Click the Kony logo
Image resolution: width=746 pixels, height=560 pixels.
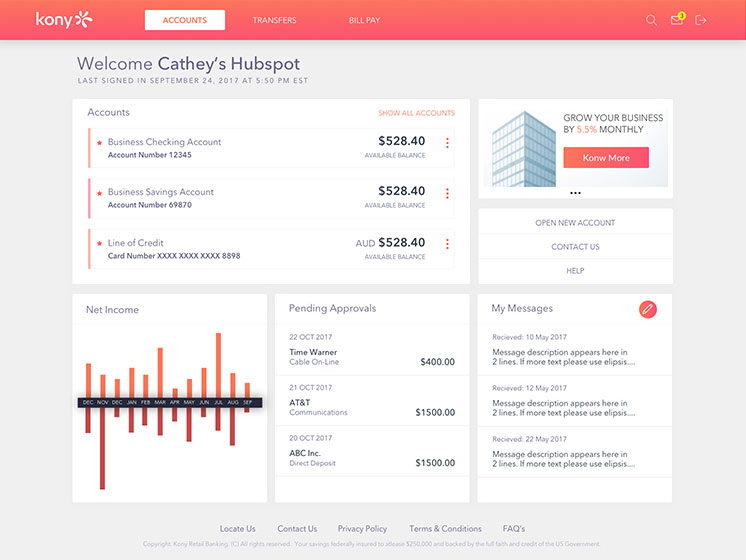click(x=64, y=20)
